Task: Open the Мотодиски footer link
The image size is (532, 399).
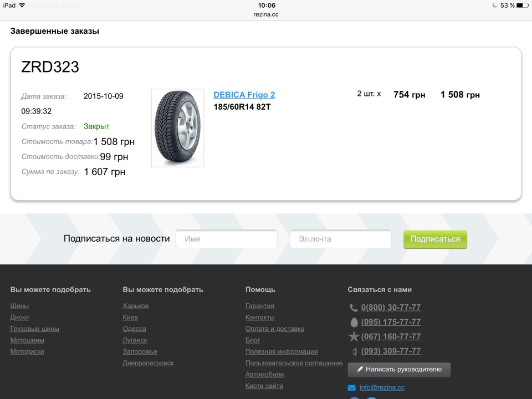Action: point(27,351)
